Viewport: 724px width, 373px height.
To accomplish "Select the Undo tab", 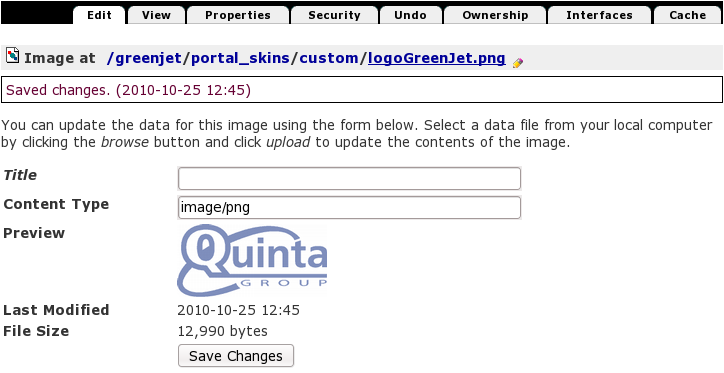I will pyautogui.click(x=410, y=15).
